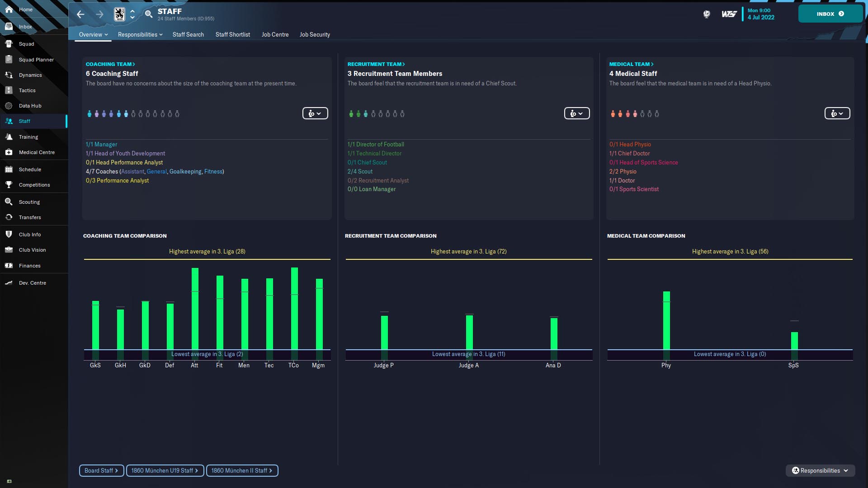Click the 1860 München club badge
The image size is (868, 488).
click(119, 14)
